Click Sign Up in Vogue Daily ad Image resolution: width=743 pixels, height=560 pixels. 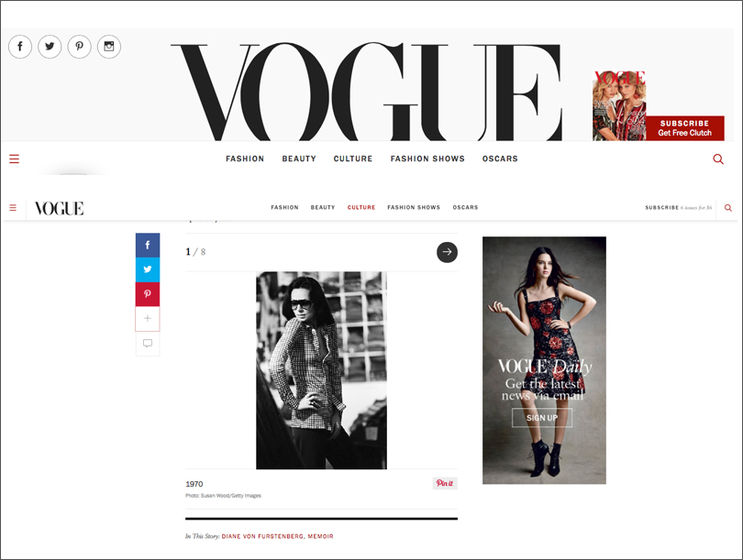point(542,418)
